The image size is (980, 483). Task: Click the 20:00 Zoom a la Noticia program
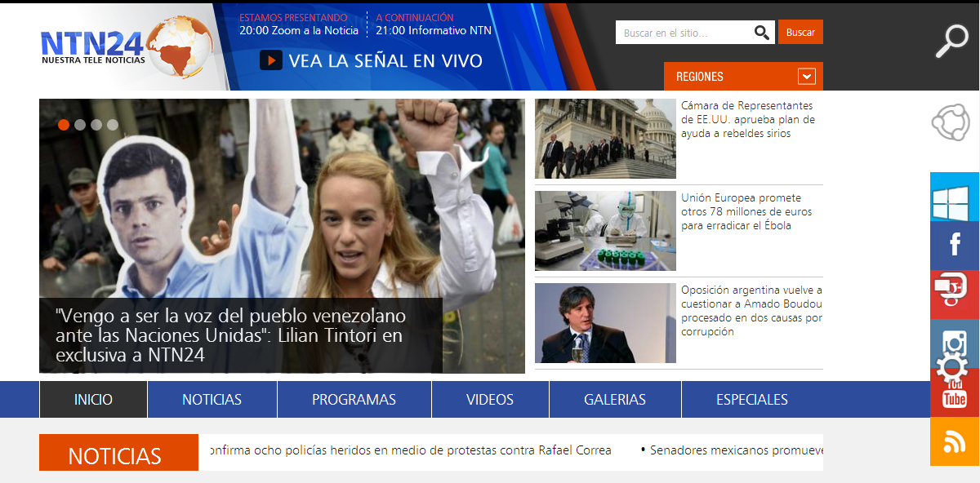[x=299, y=30]
